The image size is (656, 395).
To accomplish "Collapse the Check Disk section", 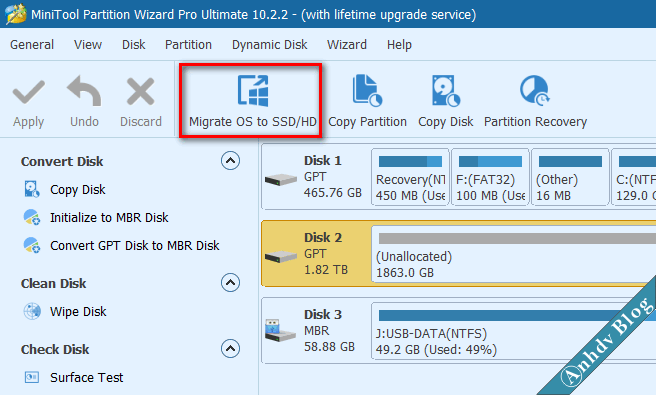I will coord(231,349).
